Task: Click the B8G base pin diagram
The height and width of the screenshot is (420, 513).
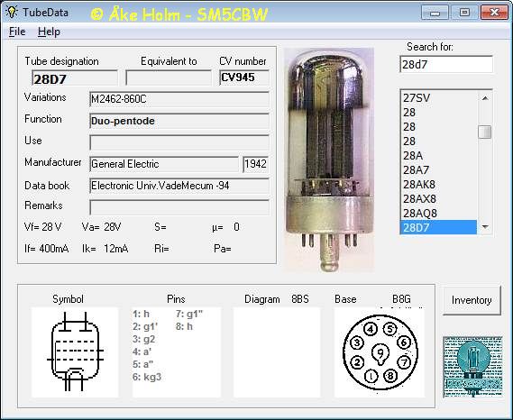Action: [x=380, y=352]
